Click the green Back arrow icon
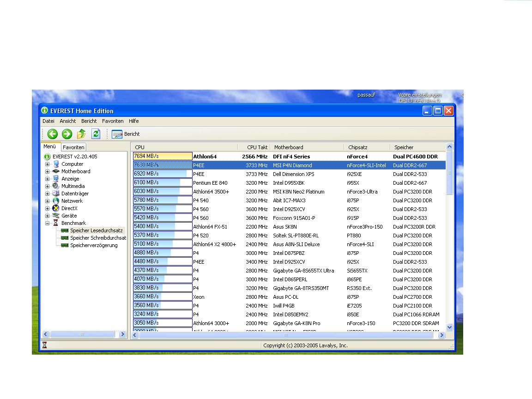 tap(52, 134)
